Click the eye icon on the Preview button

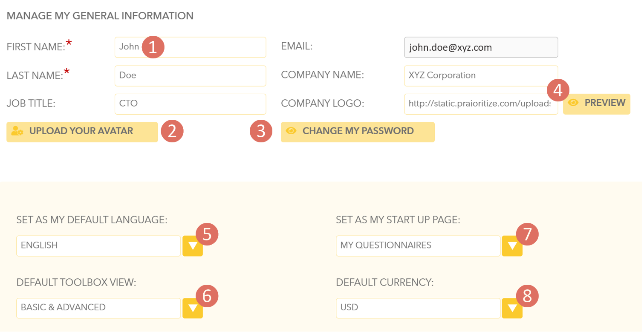pos(574,103)
